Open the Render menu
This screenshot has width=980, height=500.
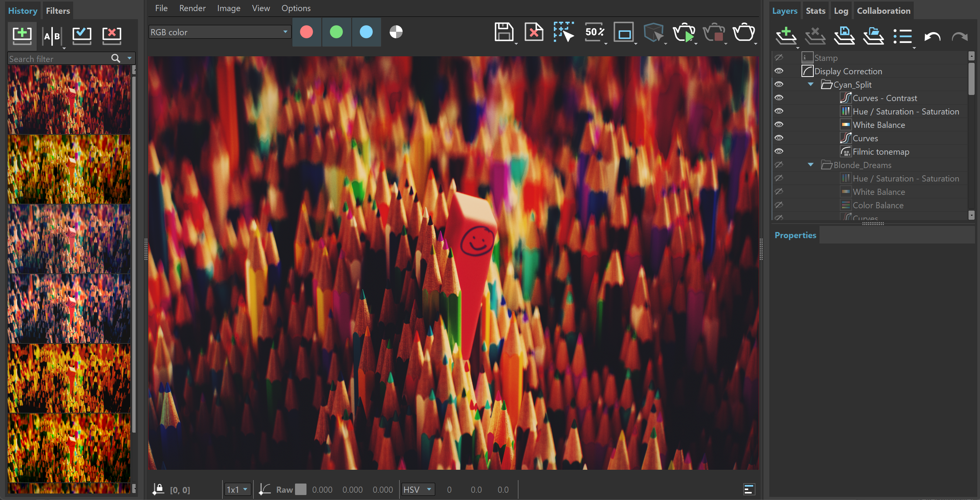[192, 8]
